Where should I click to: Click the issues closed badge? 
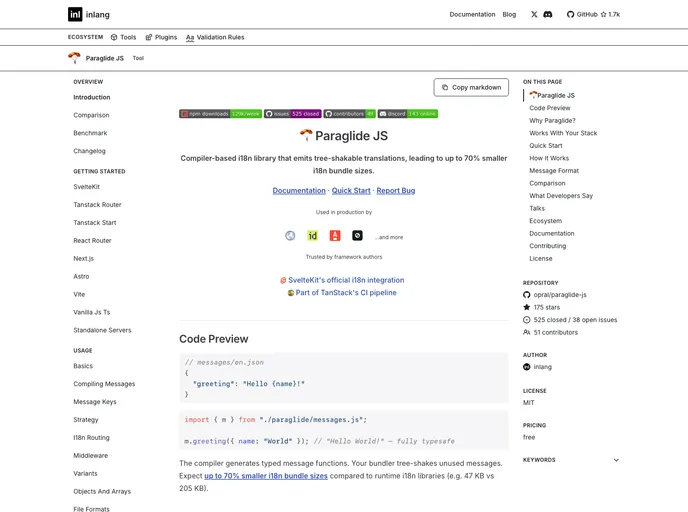pyautogui.click(x=292, y=114)
